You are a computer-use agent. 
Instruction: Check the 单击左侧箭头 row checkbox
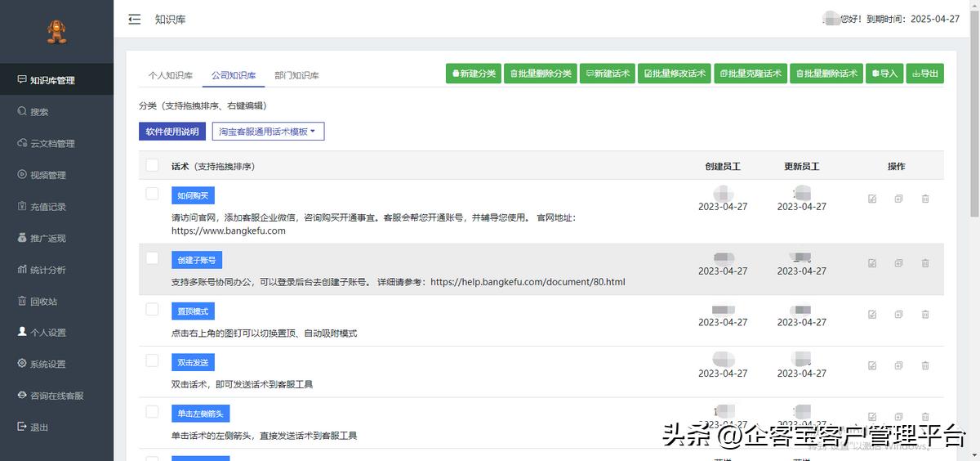point(152,411)
